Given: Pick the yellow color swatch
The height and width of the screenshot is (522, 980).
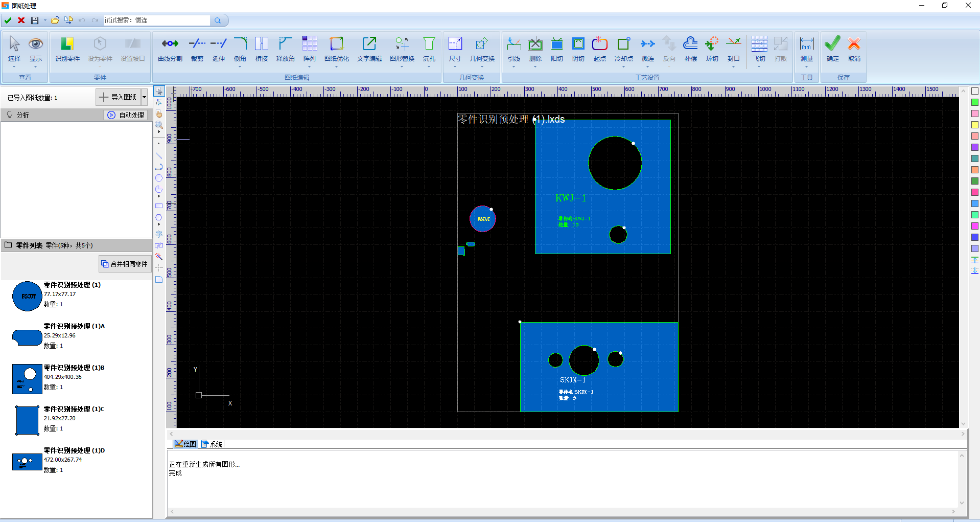Looking at the screenshot, I should tap(974, 125).
